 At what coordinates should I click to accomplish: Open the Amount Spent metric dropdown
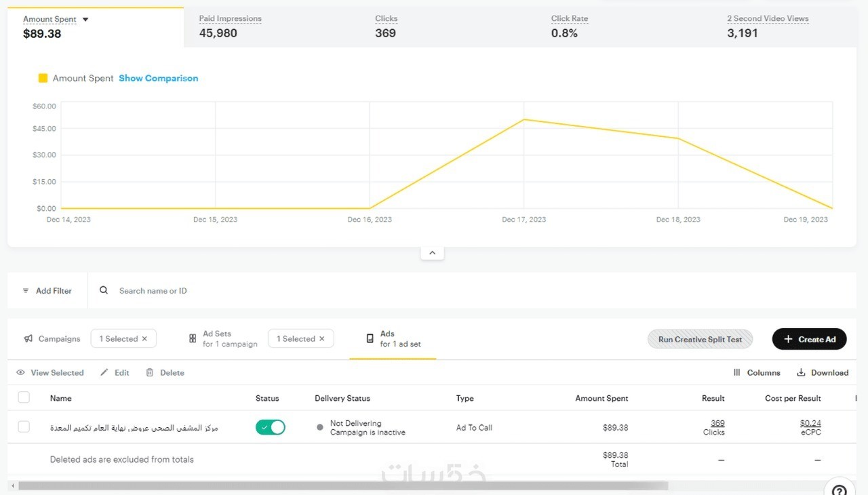click(x=85, y=20)
